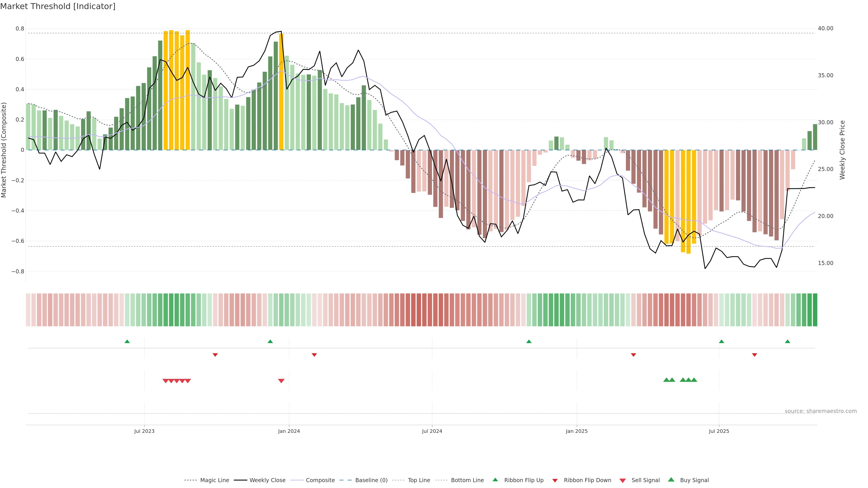The image size is (868, 488).
Task: Click the first ribbon flip up marker
Action: (x=127, y=342)
